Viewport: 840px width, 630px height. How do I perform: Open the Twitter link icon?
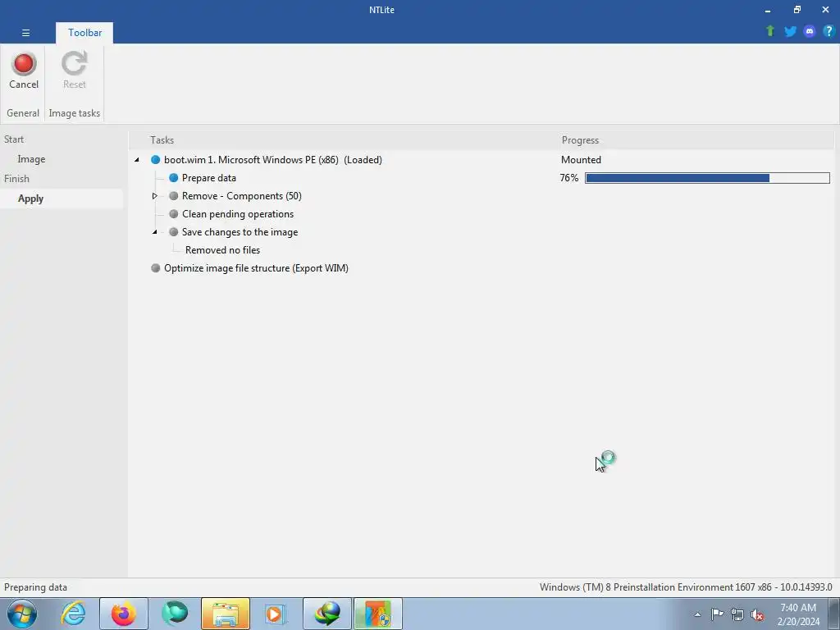pyautogui.click(x=790, y=32)
